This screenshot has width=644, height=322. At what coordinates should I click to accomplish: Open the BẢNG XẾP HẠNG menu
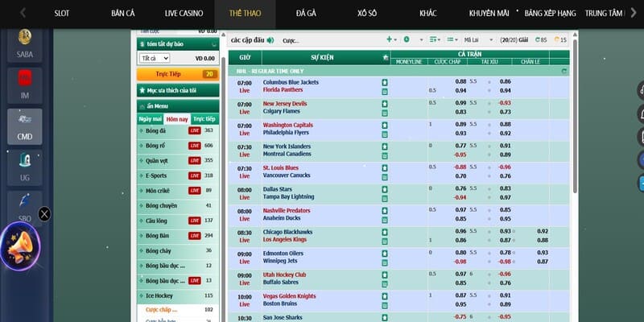[550, 13]
